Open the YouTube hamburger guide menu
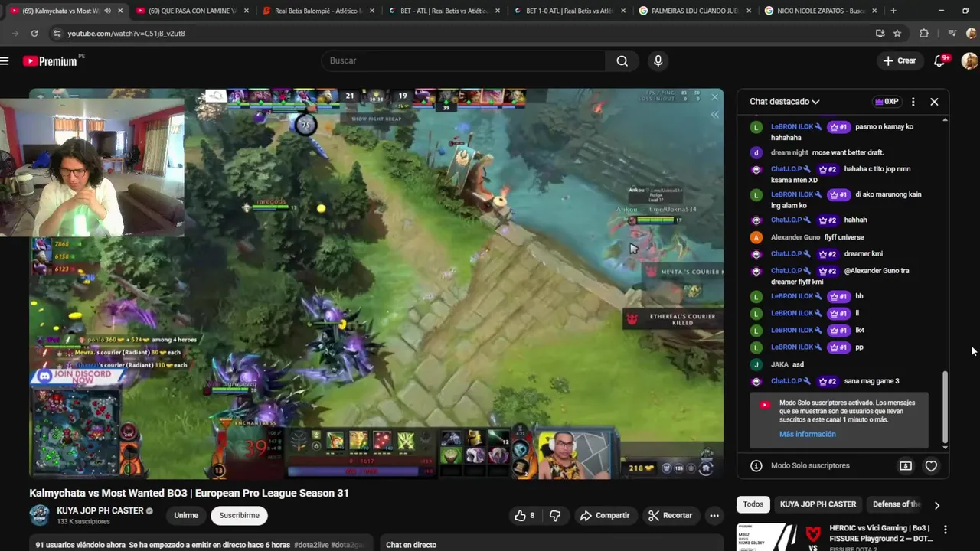The width and height of the screenshot is (980, 551). coord(5,61)
